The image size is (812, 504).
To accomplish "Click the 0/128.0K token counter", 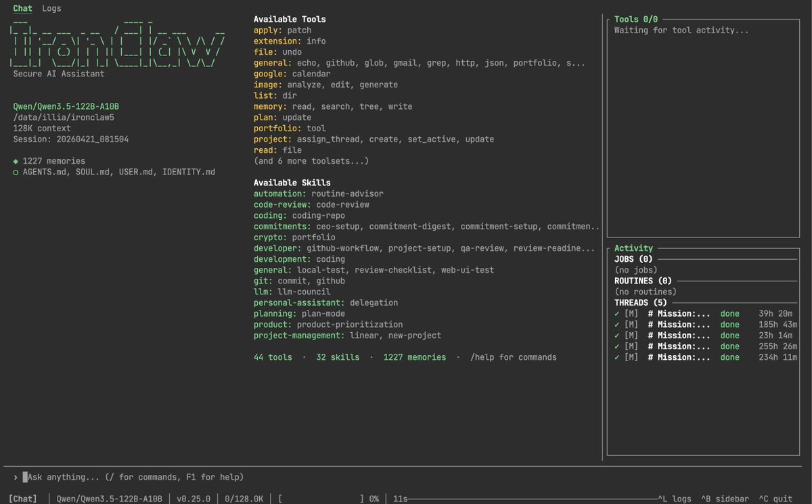I will click(x=244, y=499).
